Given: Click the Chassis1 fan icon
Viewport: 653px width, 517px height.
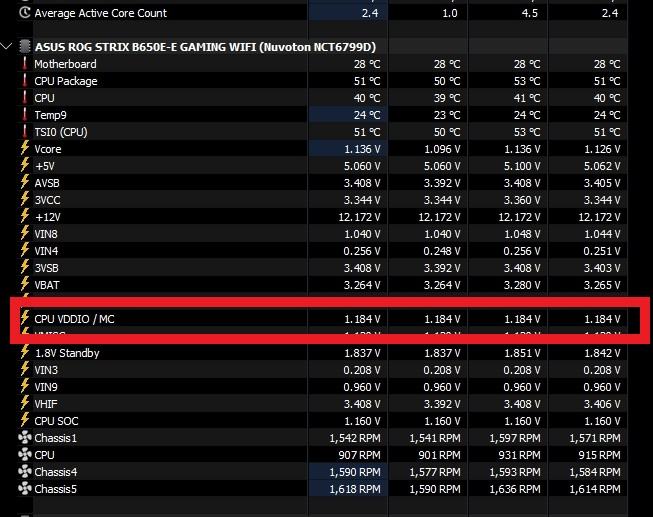Looking at the screenshot, I should point(25,438).
